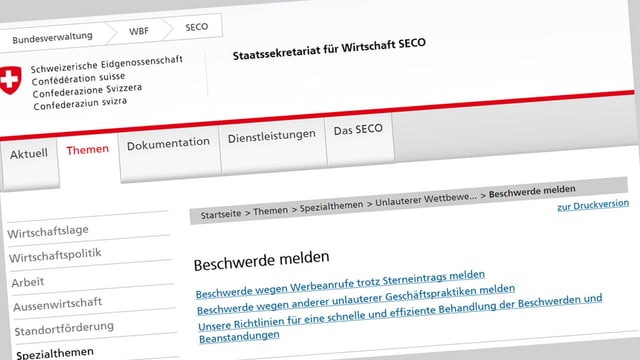Open the zur Druckversion link
Viewport: 640px width, 360px height.
pyautogui.click(x=593, y=205)
